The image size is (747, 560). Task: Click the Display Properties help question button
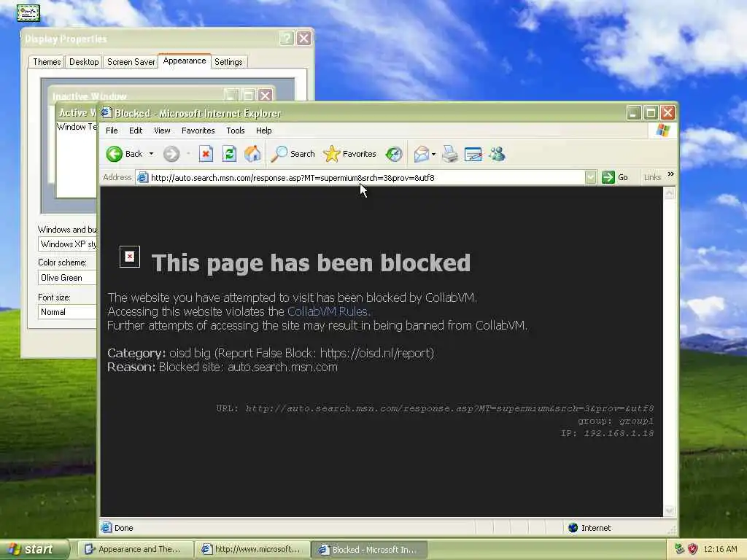286,39
